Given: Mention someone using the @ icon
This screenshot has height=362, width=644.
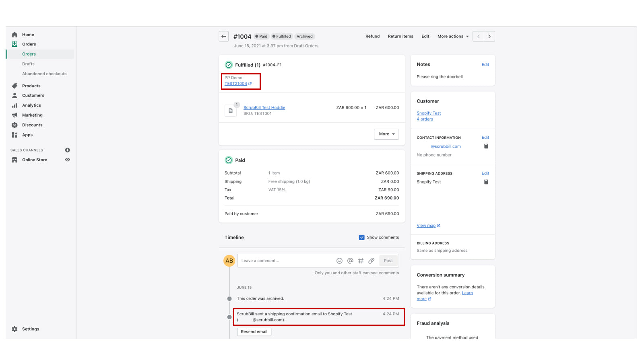Looking at the screenshot, I should (x=350, y=260).
